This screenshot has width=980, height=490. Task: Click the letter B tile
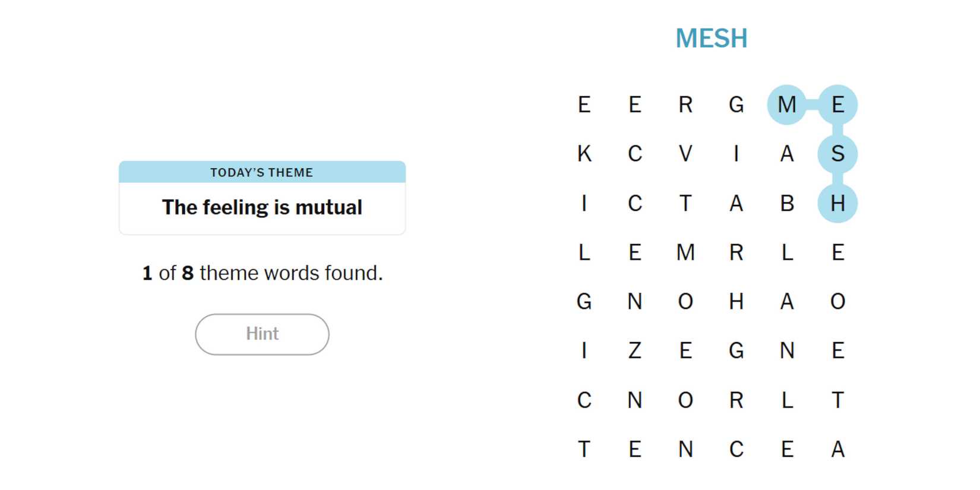pyautogui.click(x=786, y=204)
